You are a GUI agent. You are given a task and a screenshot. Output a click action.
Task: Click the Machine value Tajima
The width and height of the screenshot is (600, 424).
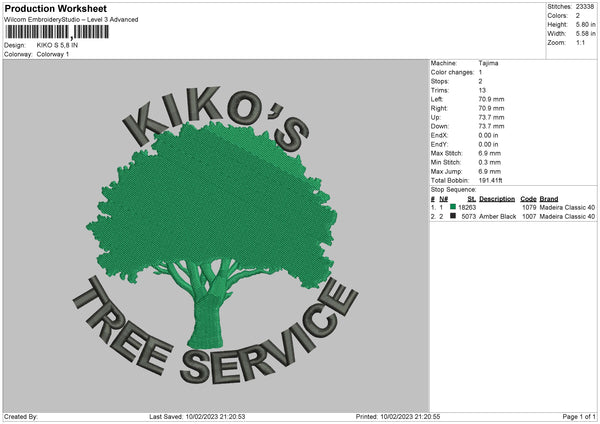point(489,63)
